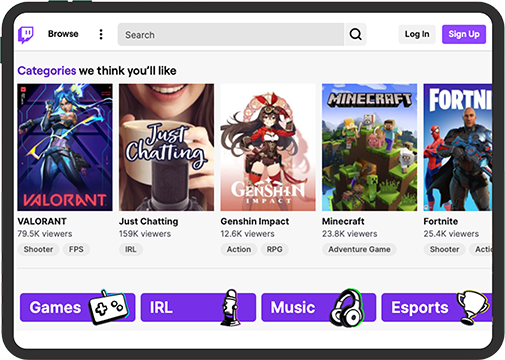This screenshot has width=505, height=360.
Task: Select the IRL tag under Just Chatting
Action: [131, 249]
